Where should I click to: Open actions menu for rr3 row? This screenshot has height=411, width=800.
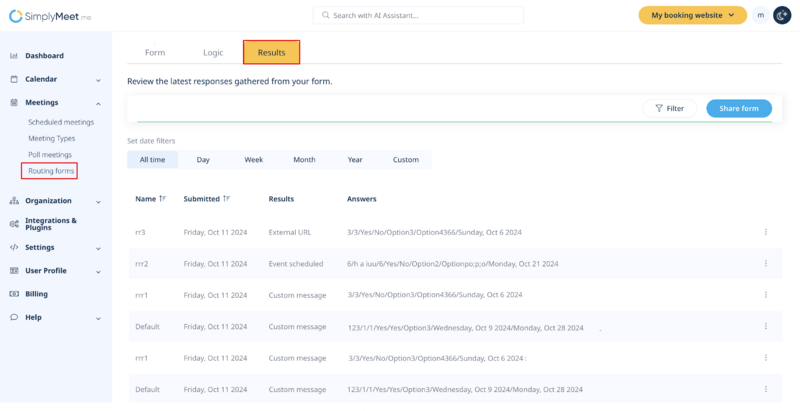click(765, 232)
